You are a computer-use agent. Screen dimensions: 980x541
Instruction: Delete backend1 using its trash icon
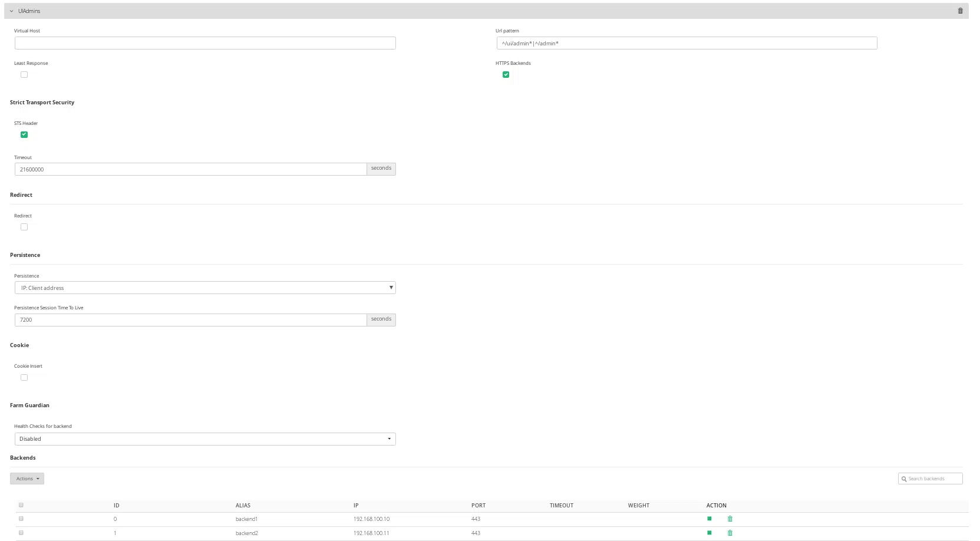(x=730, y=519)
